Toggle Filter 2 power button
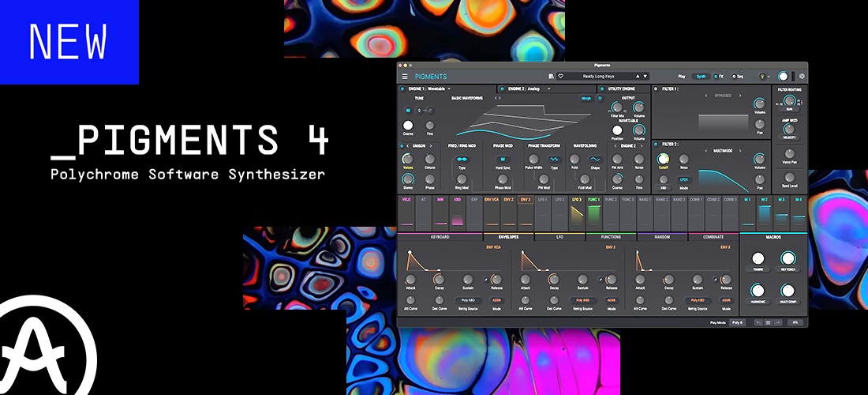 [656, 144]
